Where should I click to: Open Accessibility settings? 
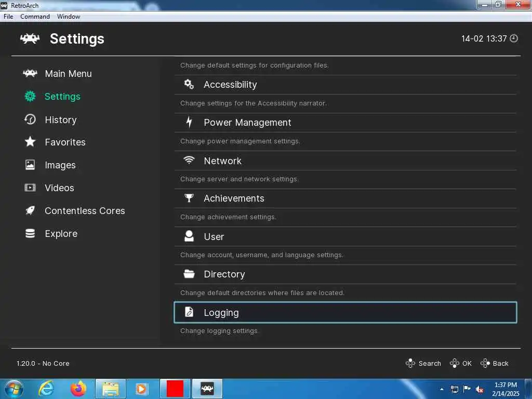345,85
